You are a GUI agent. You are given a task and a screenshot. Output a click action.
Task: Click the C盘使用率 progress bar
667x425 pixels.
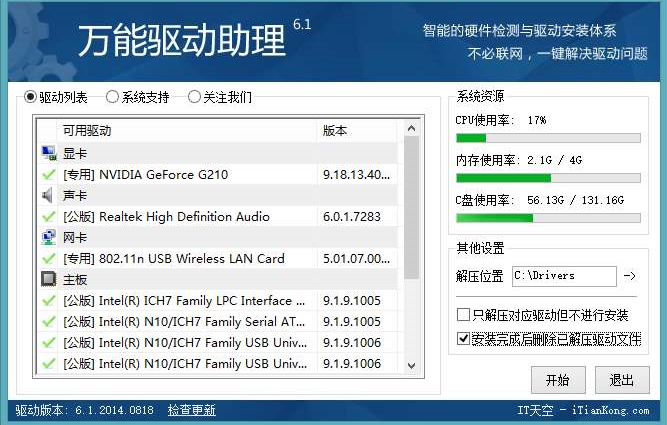pos(548,218)
